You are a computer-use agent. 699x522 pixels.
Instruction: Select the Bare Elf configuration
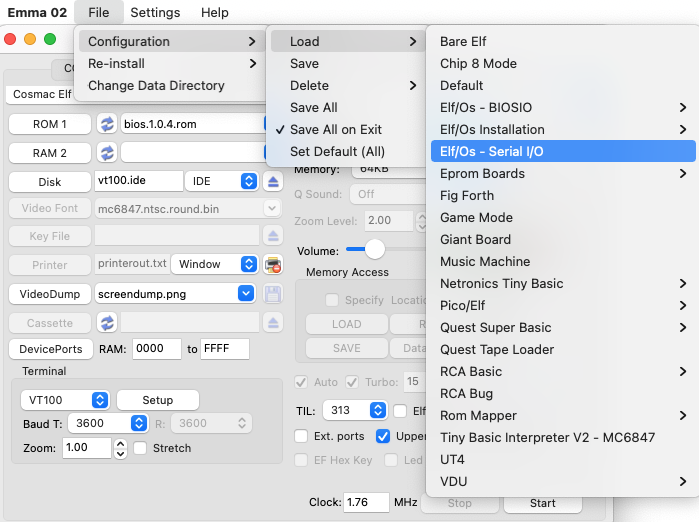(563, 41)
